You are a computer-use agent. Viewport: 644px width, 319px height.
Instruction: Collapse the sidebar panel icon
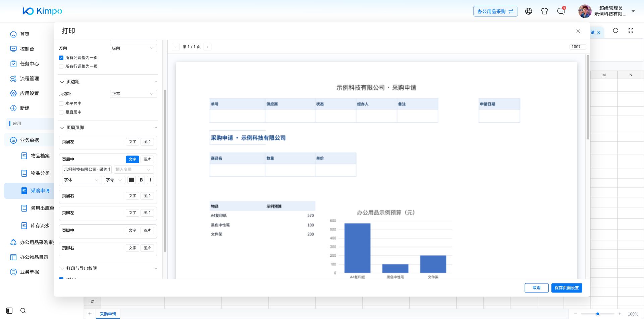[x=9, y=311]
